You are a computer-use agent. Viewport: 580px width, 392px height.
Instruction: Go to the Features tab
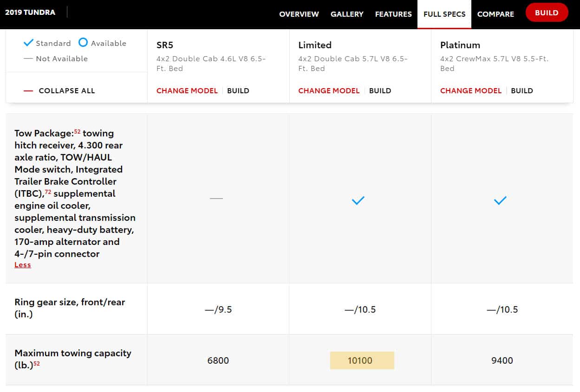click(393, 14)
